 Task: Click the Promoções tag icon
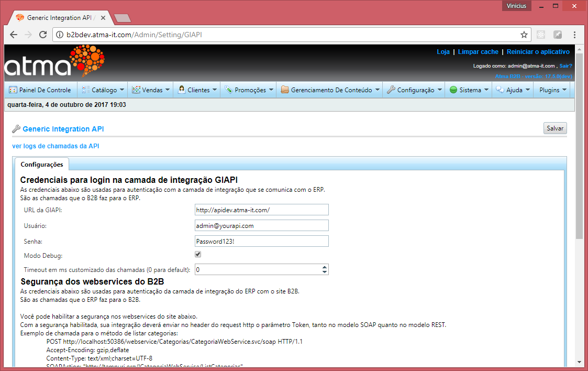(x=228, y=90)
